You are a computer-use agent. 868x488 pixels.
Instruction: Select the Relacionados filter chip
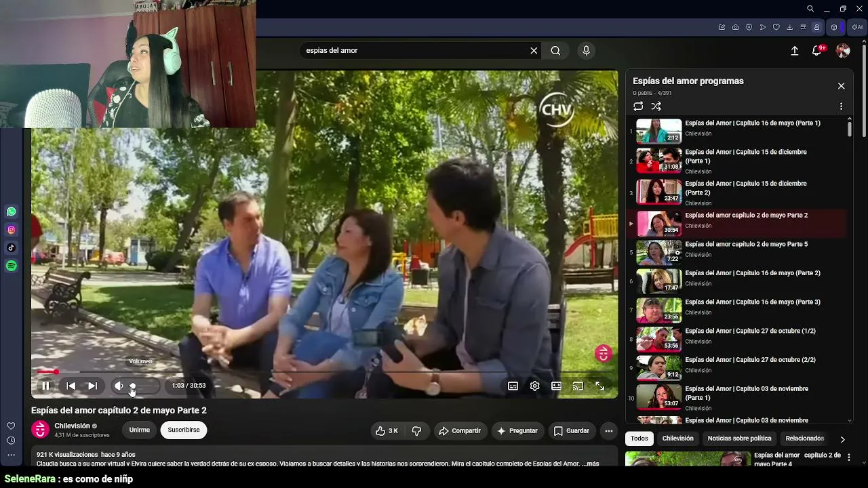805,439
